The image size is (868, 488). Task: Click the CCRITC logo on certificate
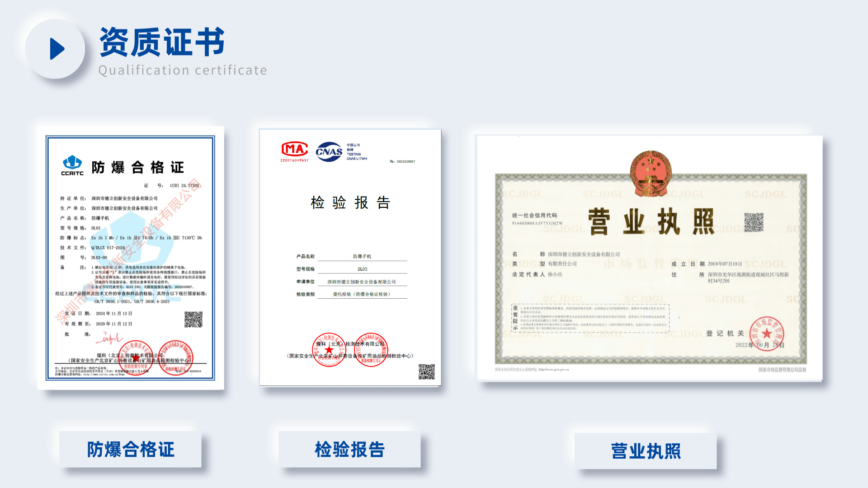point(72,165)
